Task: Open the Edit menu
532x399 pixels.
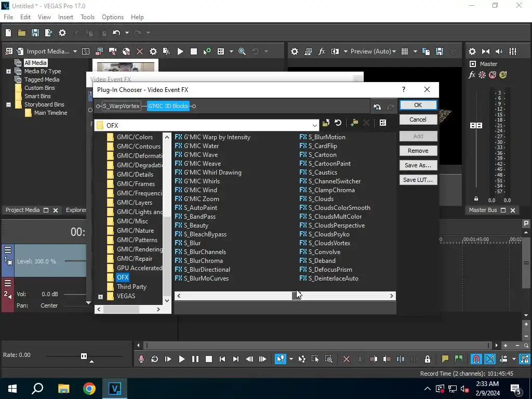Action: [x=25, y=17]
